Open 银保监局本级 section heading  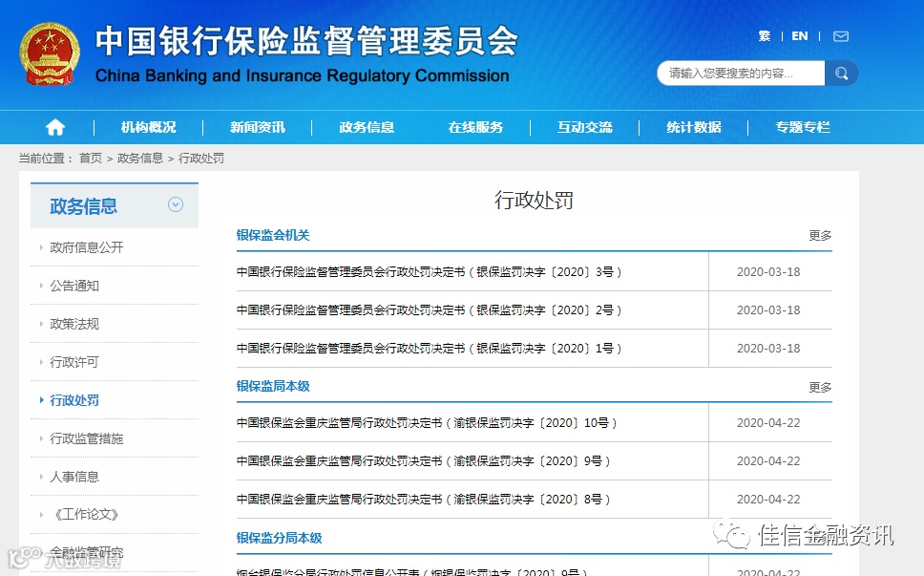(x=273, y=386)
